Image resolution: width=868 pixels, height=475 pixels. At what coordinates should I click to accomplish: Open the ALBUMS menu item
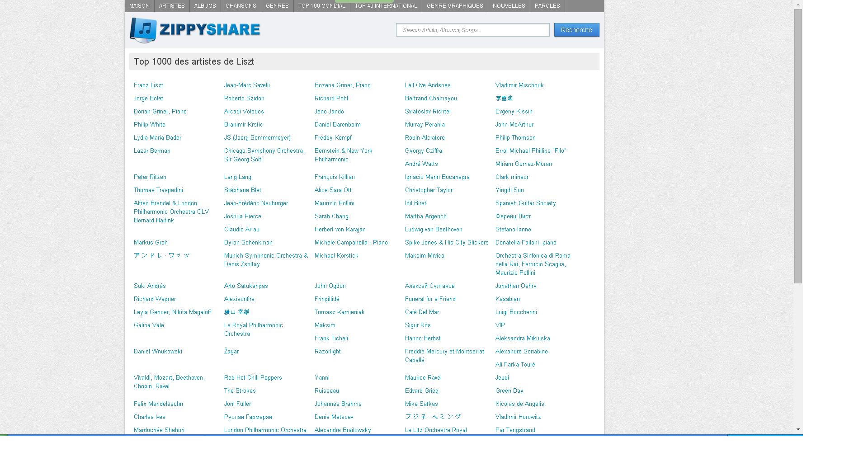(x=205, y=6)
